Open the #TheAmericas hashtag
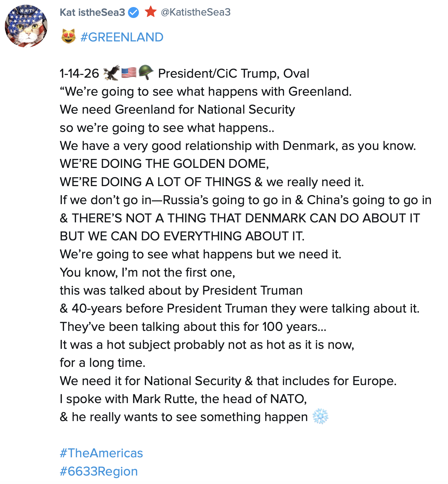The width and height of the screenshot is (448, 484). [101, 453]
